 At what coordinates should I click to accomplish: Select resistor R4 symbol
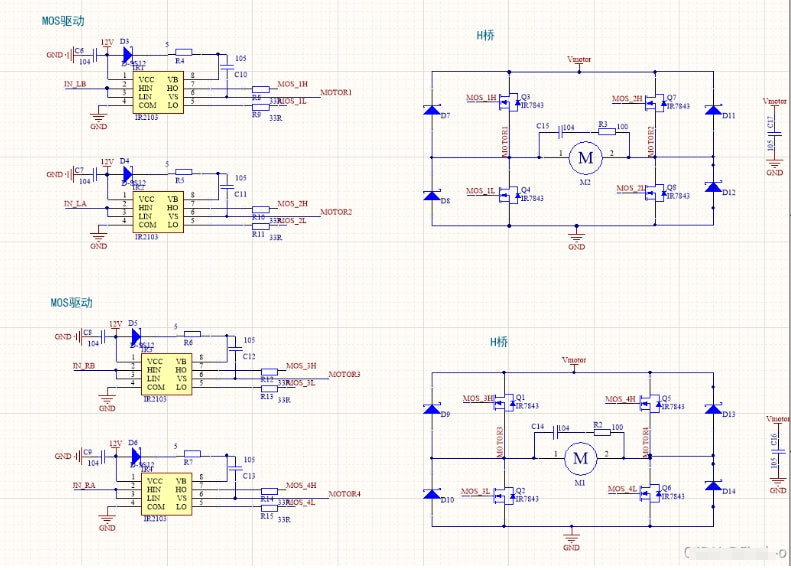point(183,52)
